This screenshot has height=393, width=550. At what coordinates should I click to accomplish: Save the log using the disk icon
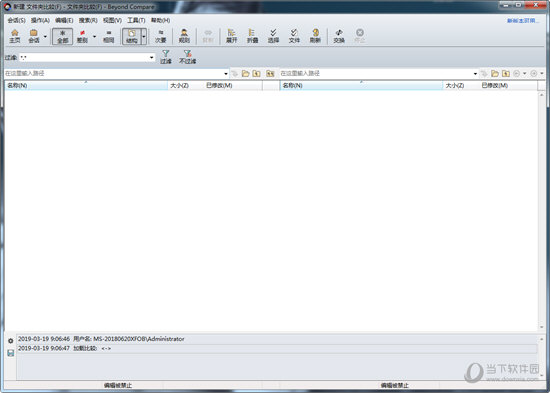[11, 353]
